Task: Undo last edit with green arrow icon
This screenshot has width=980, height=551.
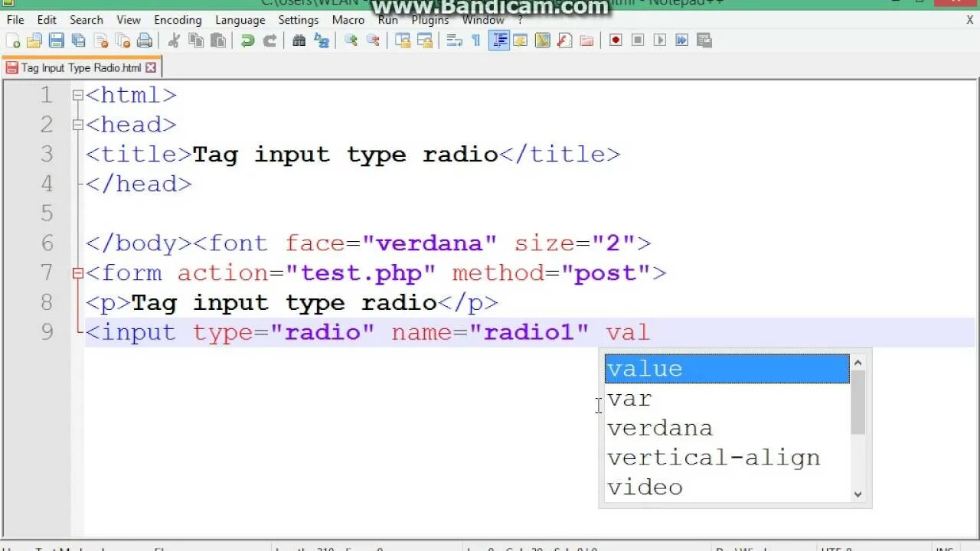Action: (247, 41)
